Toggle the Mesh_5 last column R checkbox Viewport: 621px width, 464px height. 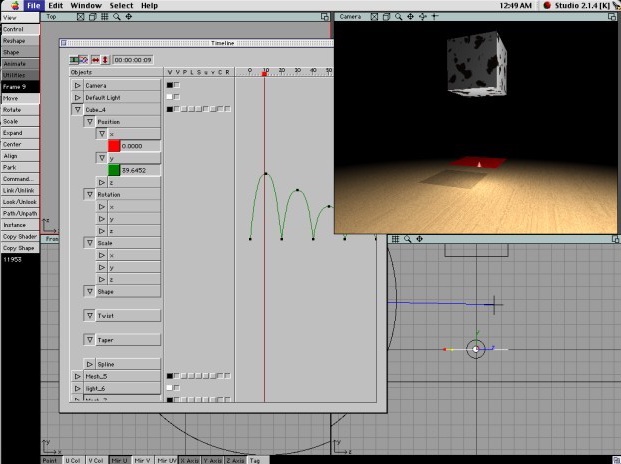pyautogui.click(x=227, y=376)
